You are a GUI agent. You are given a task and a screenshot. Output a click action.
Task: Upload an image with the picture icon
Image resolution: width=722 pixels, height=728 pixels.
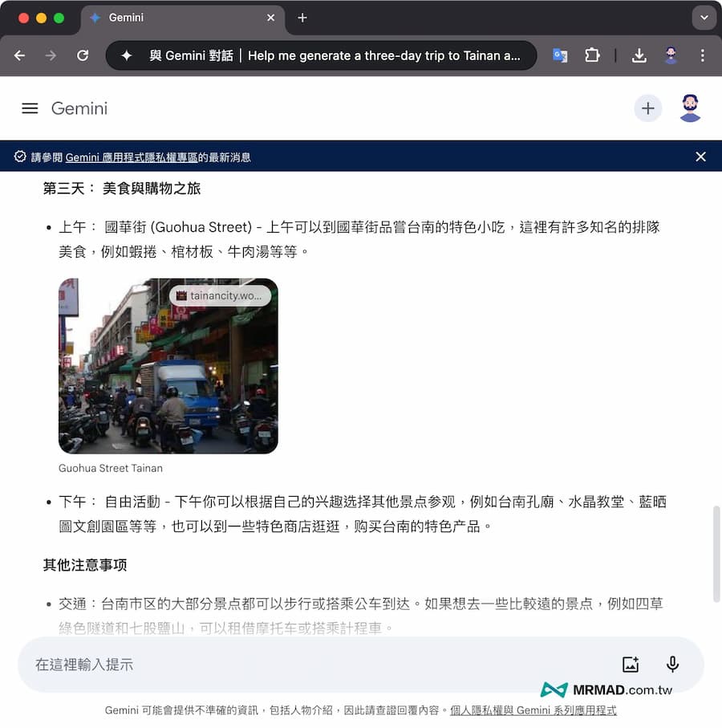[x=631, y=665]
